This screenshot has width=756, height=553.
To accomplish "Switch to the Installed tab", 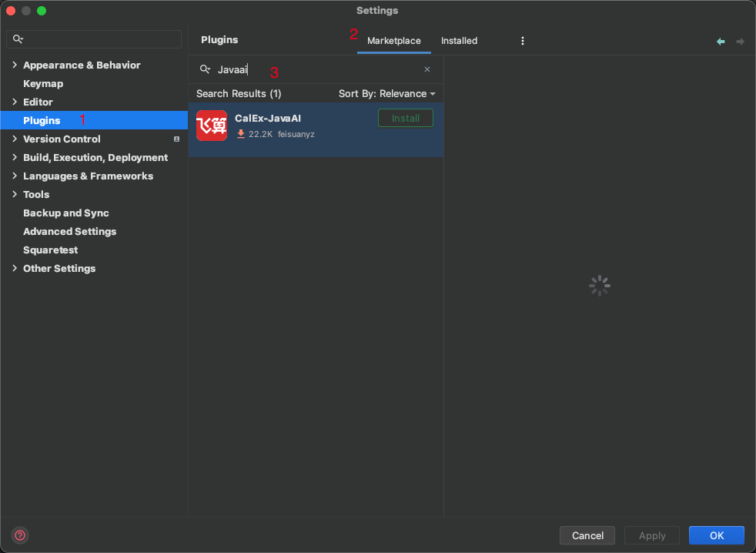I will pyautogui.click(x=459, y=41).
